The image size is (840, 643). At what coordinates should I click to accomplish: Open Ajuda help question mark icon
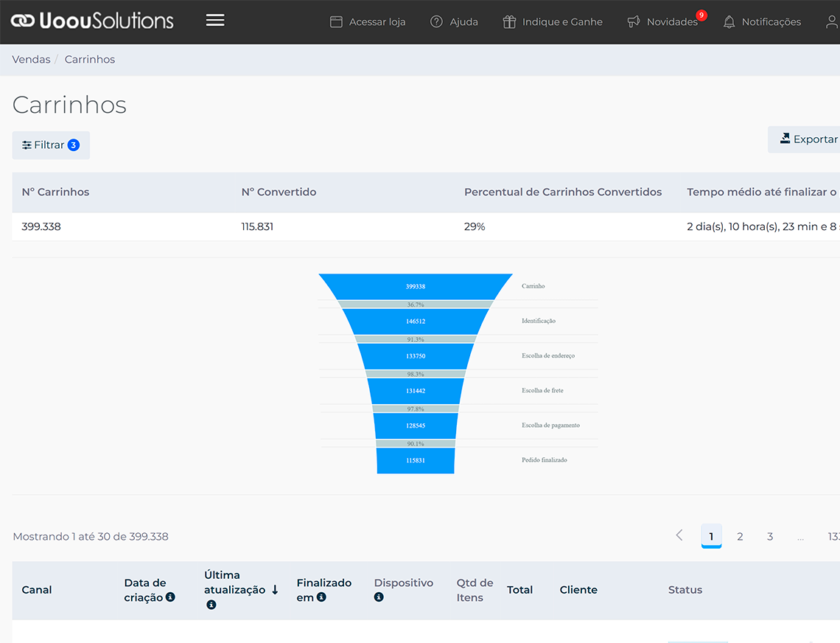pos(436,22)
